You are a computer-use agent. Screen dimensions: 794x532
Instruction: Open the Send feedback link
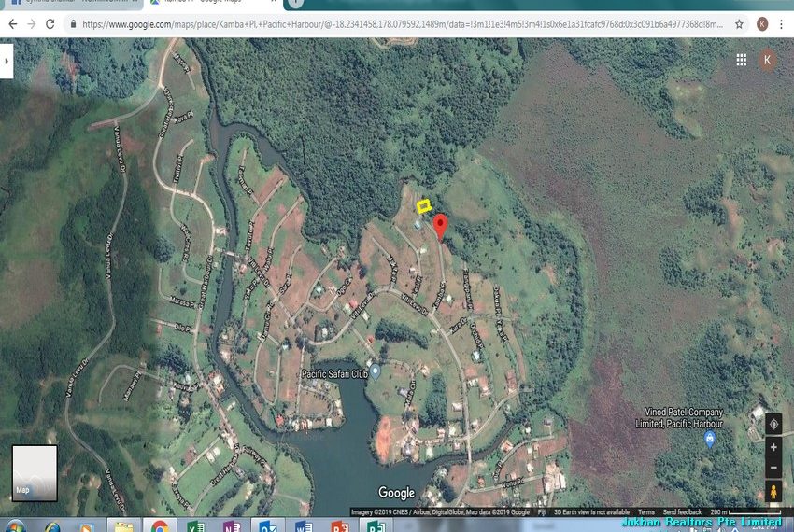point(682,511)
